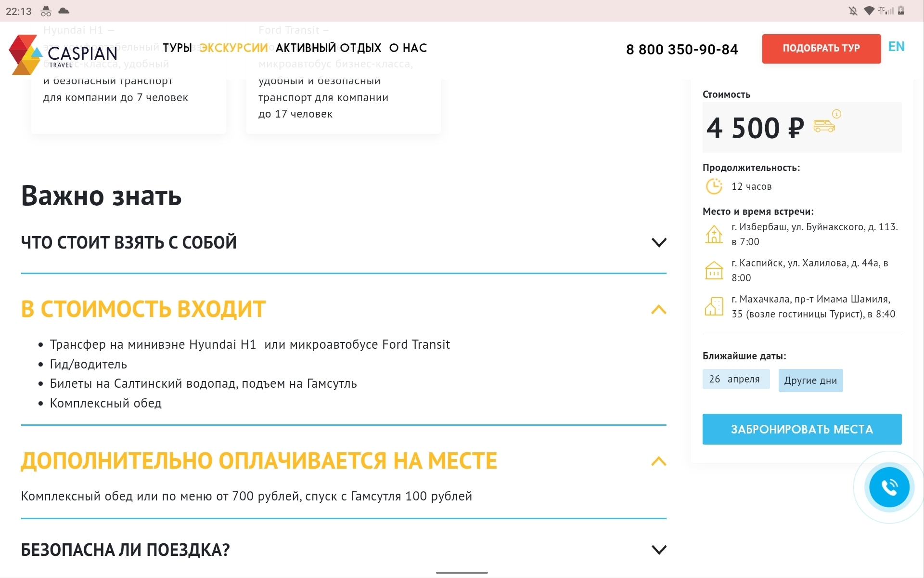Click the clock icon beside 12 часов
The height and width of the screenshot is (578, 924).
pyautogui.click(x=714, y=186)
